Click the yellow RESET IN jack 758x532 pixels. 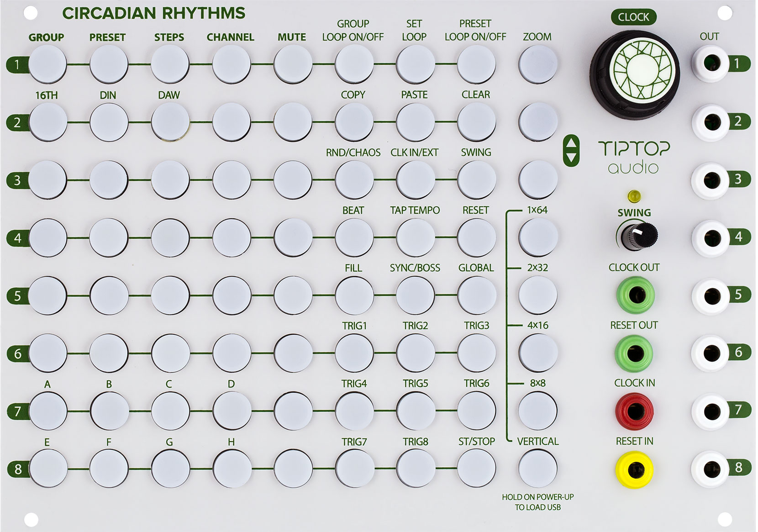635,469
